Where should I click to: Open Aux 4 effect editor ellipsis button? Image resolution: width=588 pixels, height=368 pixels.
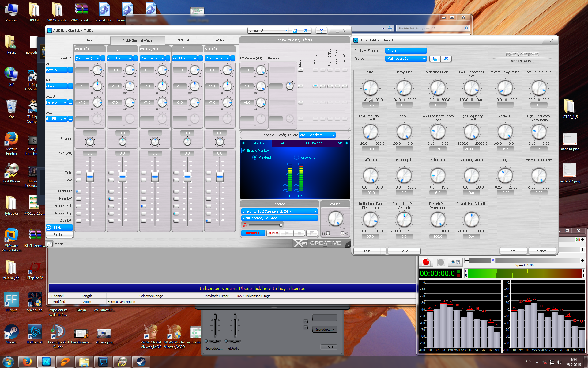(x=70, y=119)
